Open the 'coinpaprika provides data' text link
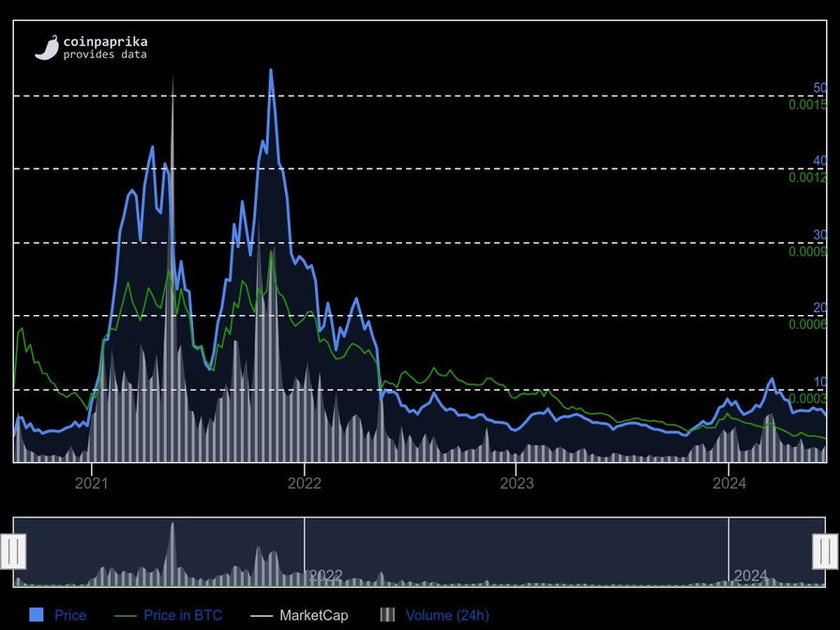Viewport: 840px width, 630px height. [x=104, y=48]
